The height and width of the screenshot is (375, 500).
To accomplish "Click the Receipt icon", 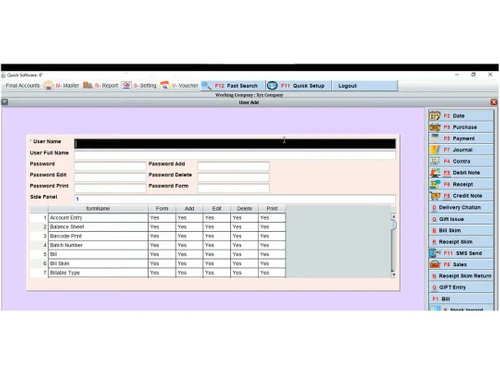I will click(435, 184).
